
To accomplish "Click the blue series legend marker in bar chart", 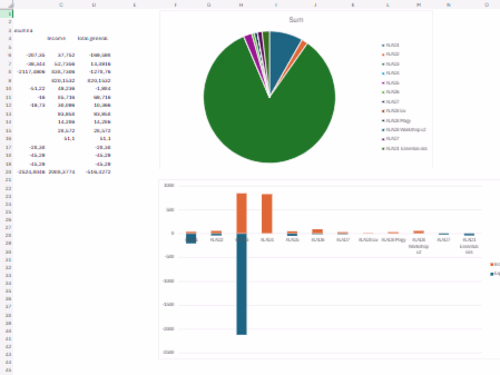I will tap(492, 274).
